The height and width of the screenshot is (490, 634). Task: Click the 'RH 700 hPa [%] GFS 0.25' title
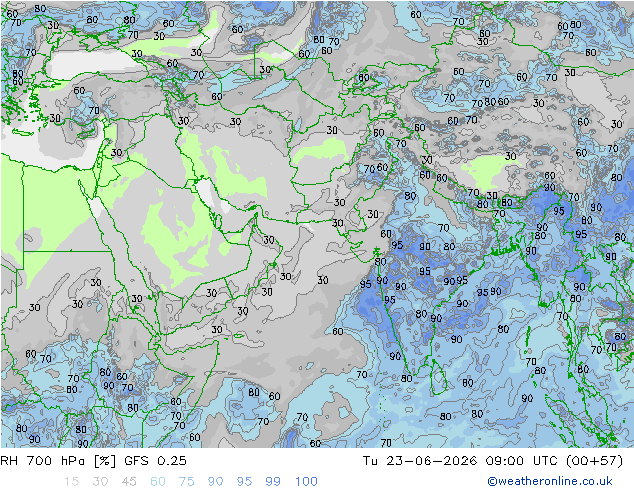coord(93,461)
